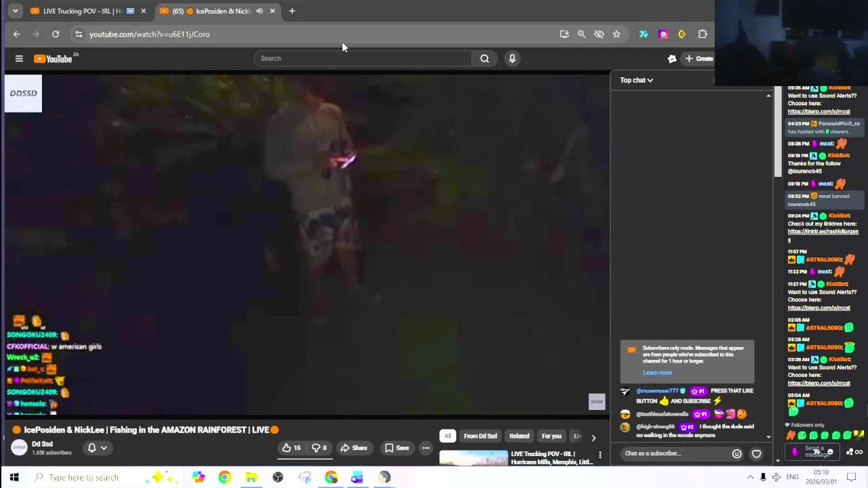Click the Chat as a subscriber field
This screenshot has height=488, width=868.
click(x=673, y=453)
